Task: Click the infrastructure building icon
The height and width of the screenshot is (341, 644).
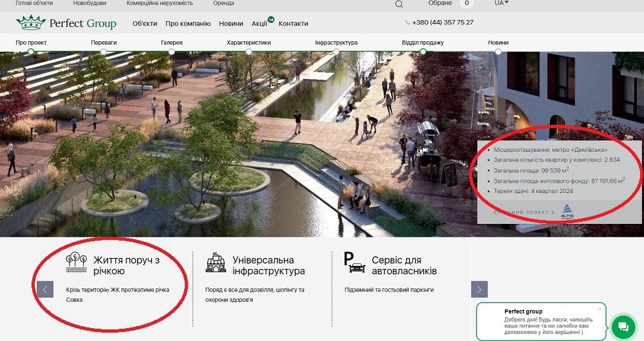Action: (216, 263)
